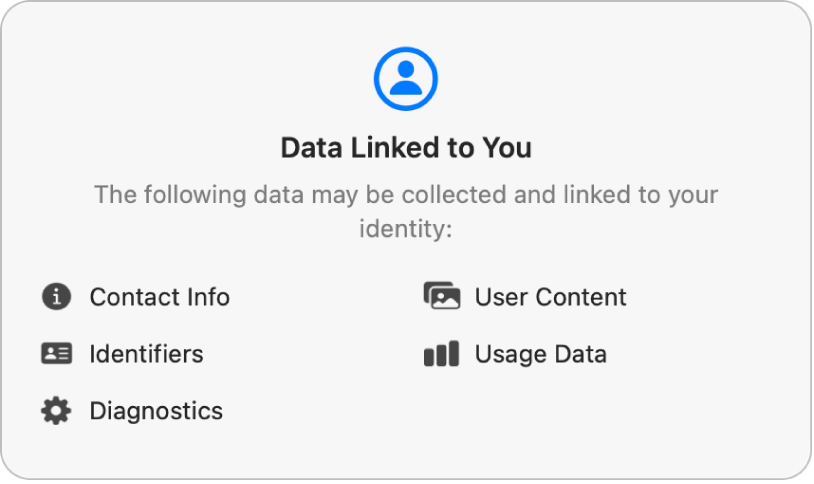Select the User Content label
The image size is (814, 484).
pos(550,297)
